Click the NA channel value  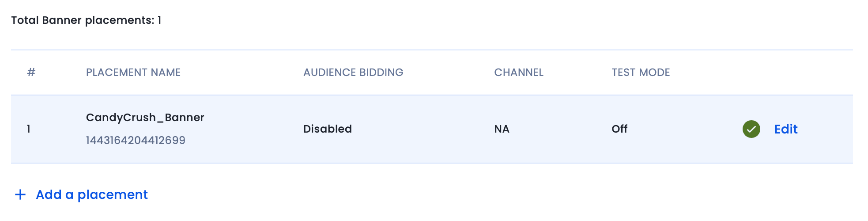pos(502,129)
